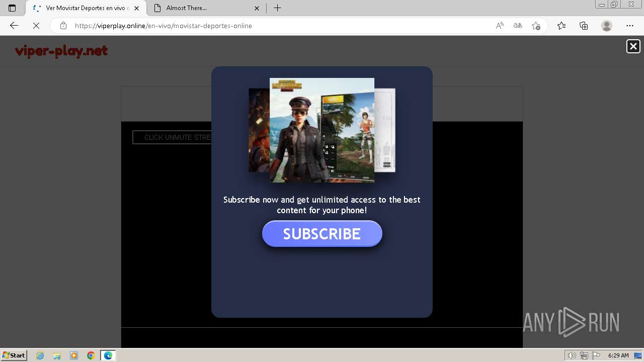The height and width of the screenshot is (362, 644).
Task: Open the Read aloud icon in the address bar
Action: tap(500, 26)
